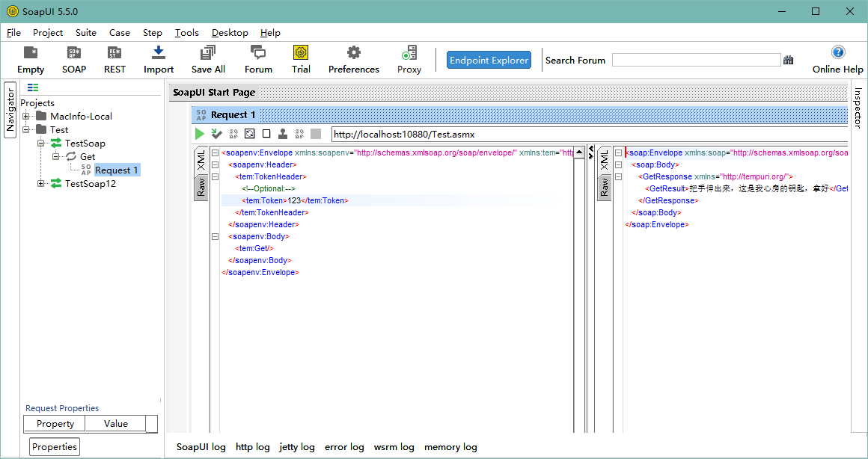Fold the soap:Body element in the response
The image size is (868, 459).
click(618, 164)
